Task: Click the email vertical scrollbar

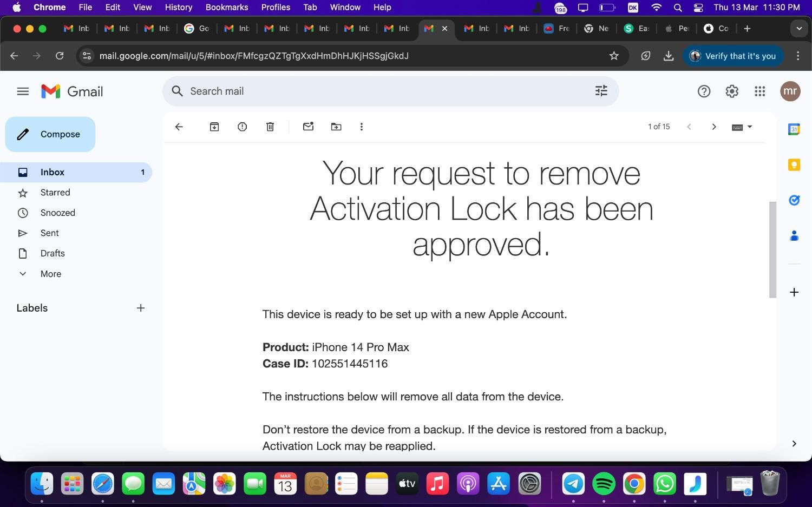Action: [772, 249]
